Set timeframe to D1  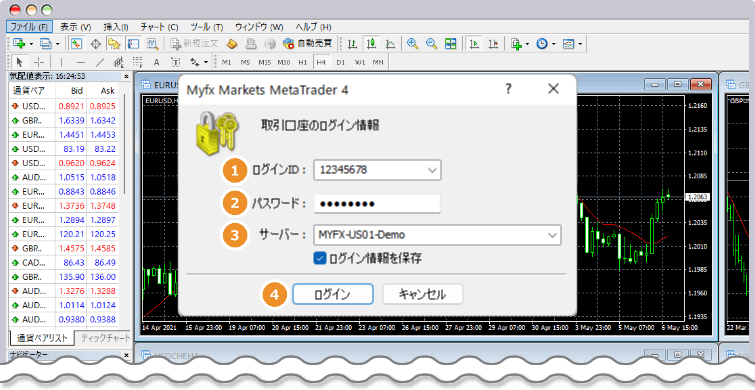[340, 62]
